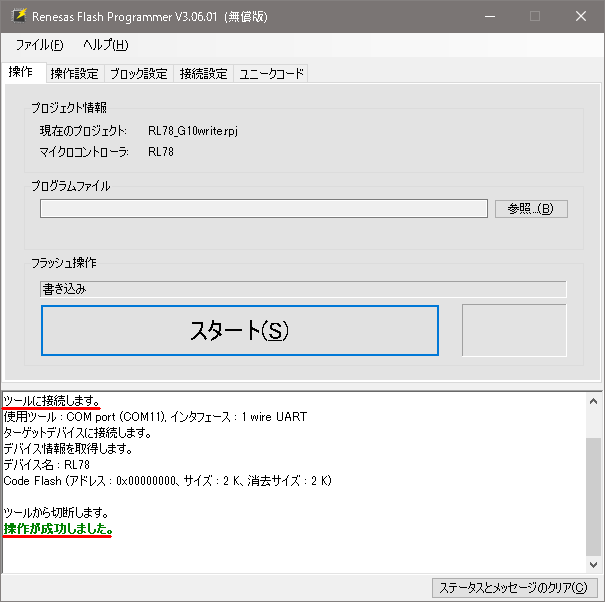The height and width of the screenshot is (602, 605).
Task: Click the log line ツールから切断します。
Action: point(56,513)
